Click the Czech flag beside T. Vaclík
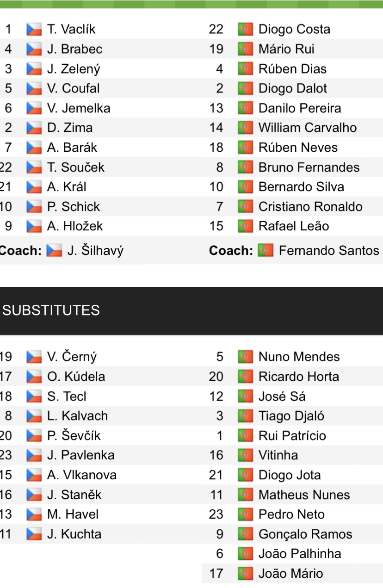Screen dimensions: 383x588 pyautogui.click(x=34, y=30)
